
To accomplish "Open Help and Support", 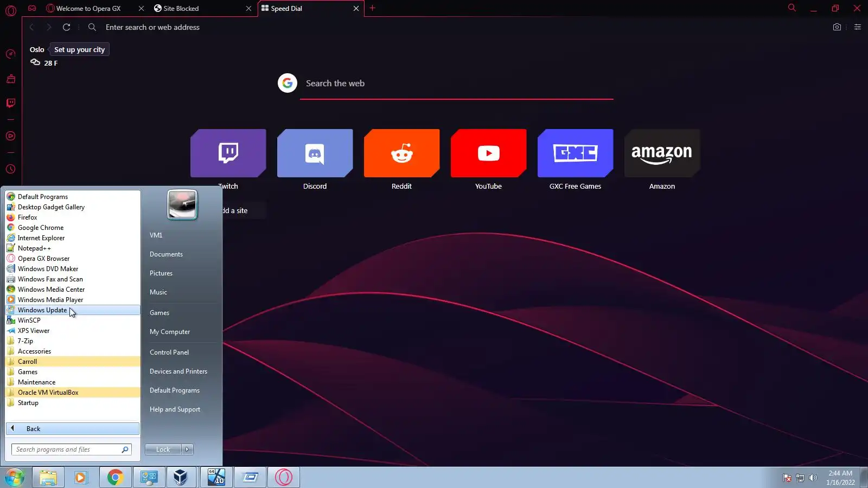I will 175,409.
